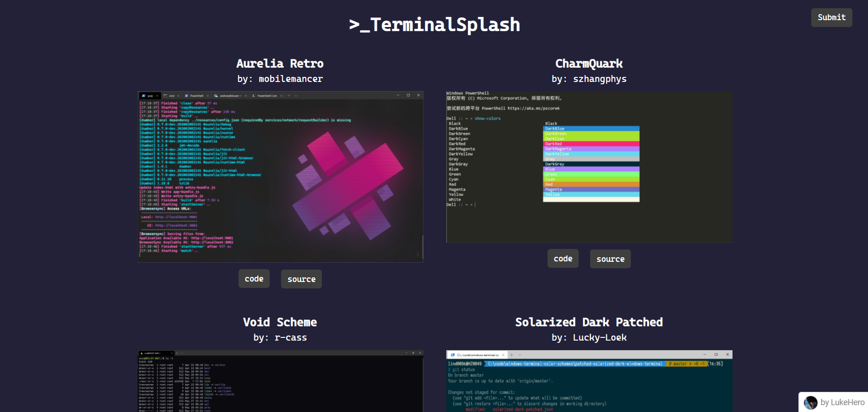Click the CharmQuark title
This screenshot has height=412, width=868.
coord(589,64)
